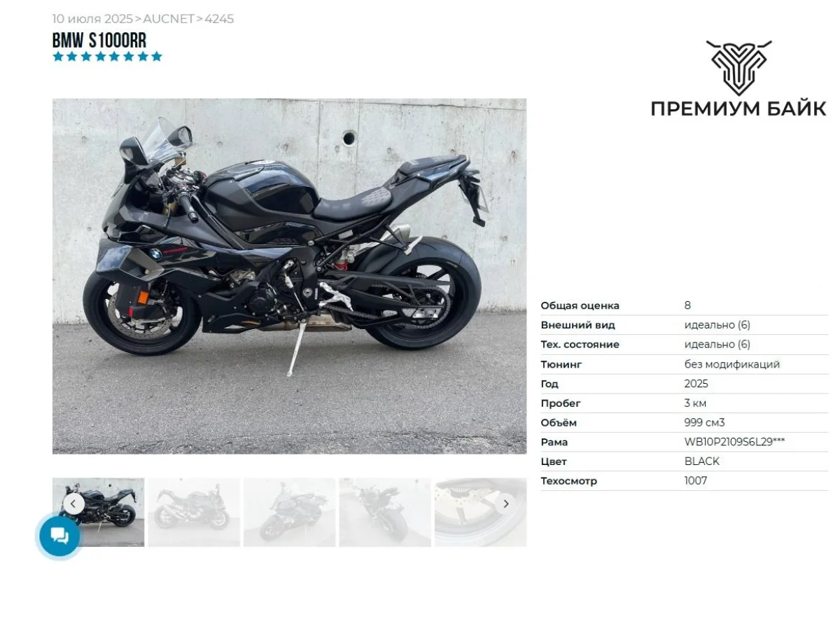Click the Премиум Байк bull logo

click(738, 67)
